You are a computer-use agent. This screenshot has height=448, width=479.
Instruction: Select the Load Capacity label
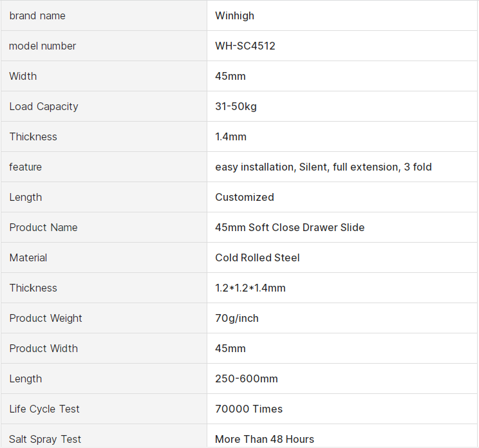44,106
